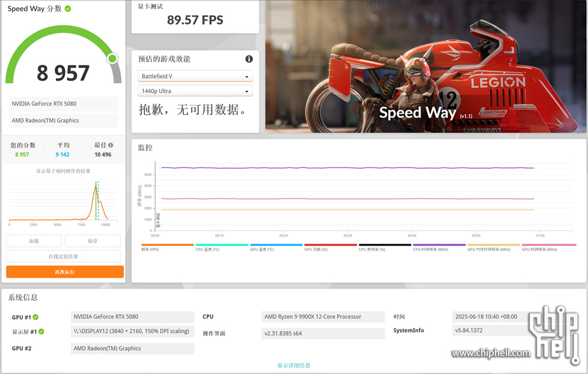Viewport: 588px width, 374px height.
Task: Open the 1440p Ultra resolution dropdown
Action: tap(196, 91)
